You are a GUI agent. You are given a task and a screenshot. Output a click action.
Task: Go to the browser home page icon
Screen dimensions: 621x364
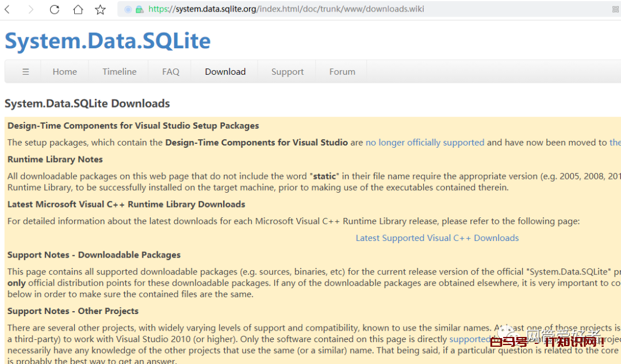[78, 9]
